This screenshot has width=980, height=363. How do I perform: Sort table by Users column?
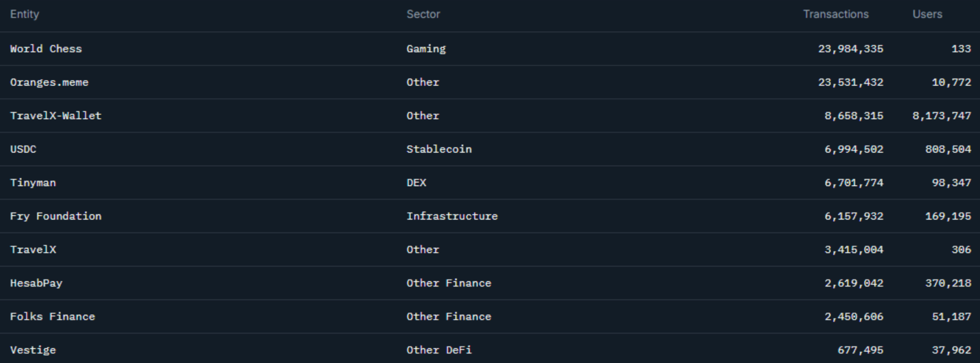(927, 14)
